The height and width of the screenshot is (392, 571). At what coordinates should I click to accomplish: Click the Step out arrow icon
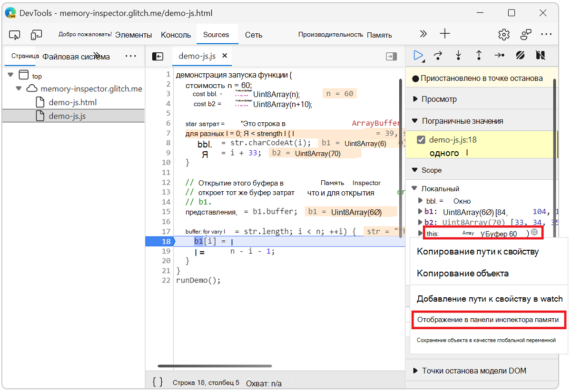click(479, 56)
